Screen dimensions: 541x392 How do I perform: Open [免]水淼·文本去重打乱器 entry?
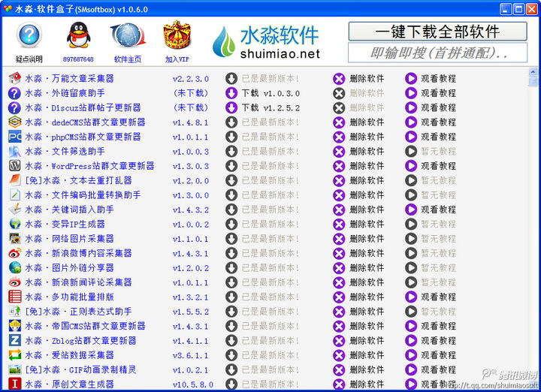78,180
